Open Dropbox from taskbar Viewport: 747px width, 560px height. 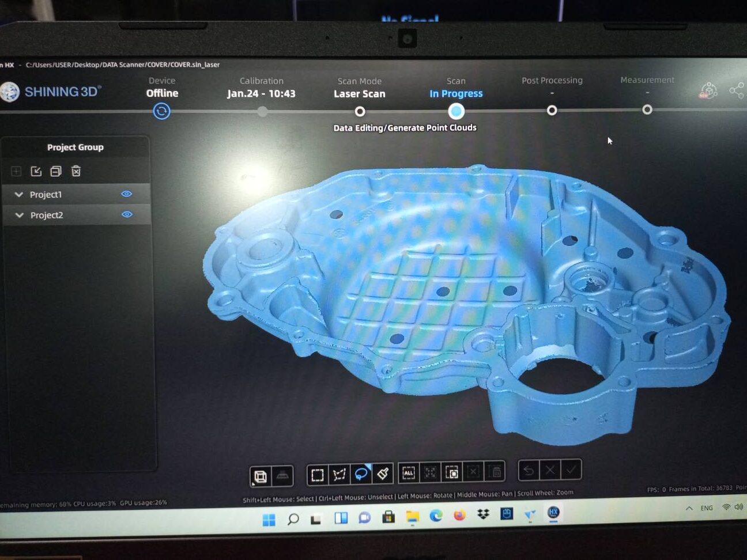pos(483,514)
